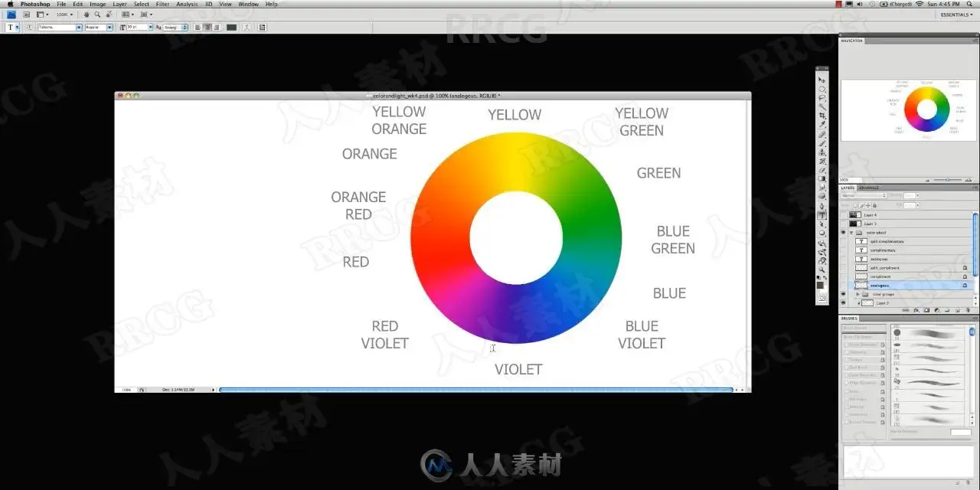This screenshot has width=980, height=490.
Task: Click the foreground color swatch
Action: click(x=820, y=285)
